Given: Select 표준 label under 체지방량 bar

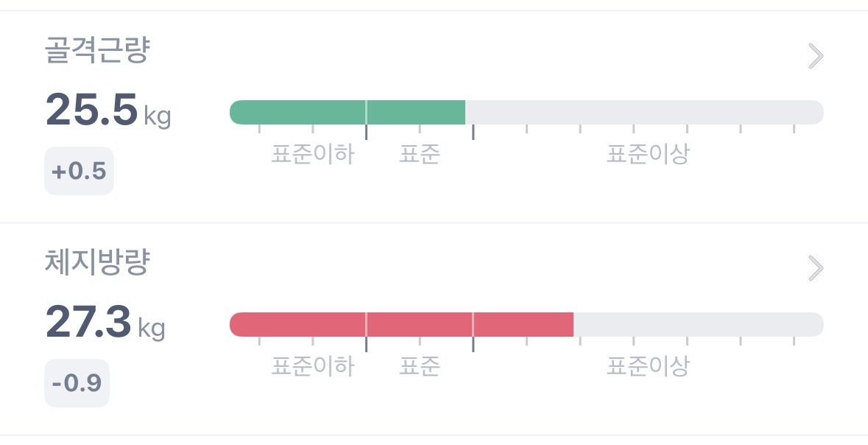Looking at the screenshot, I should 420,366.
